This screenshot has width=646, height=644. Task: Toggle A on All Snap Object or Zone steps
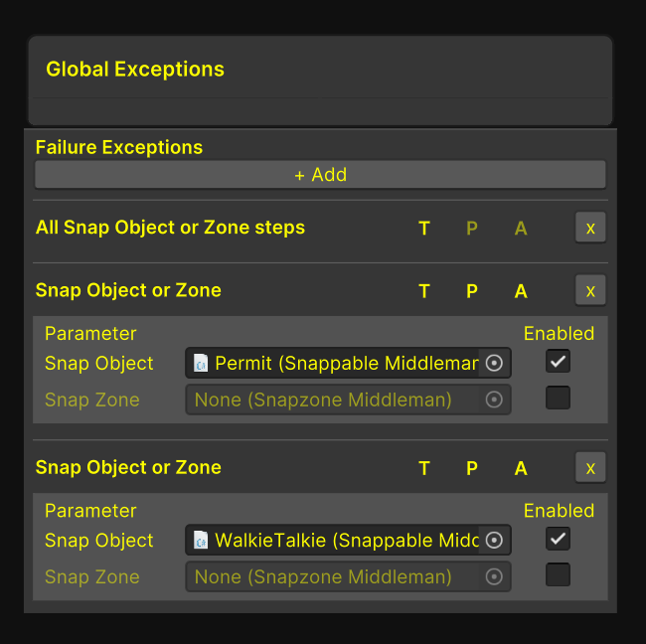(x=521, y=229)
